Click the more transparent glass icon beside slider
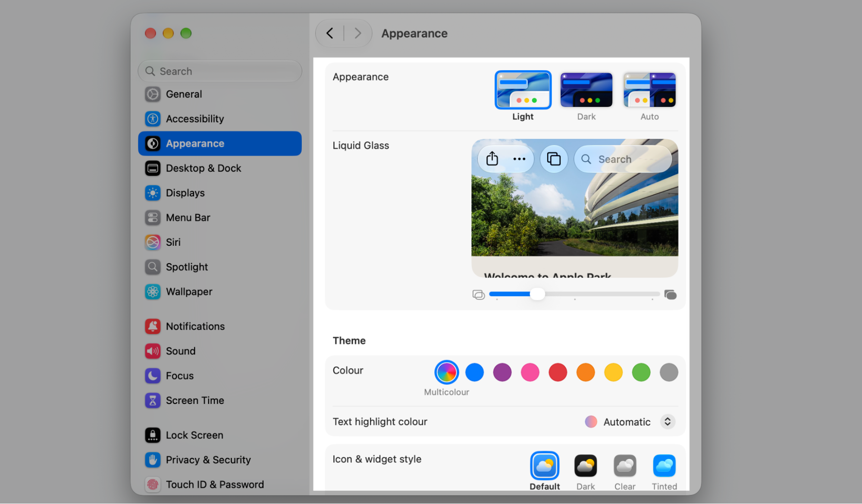 tap(479, 294)
